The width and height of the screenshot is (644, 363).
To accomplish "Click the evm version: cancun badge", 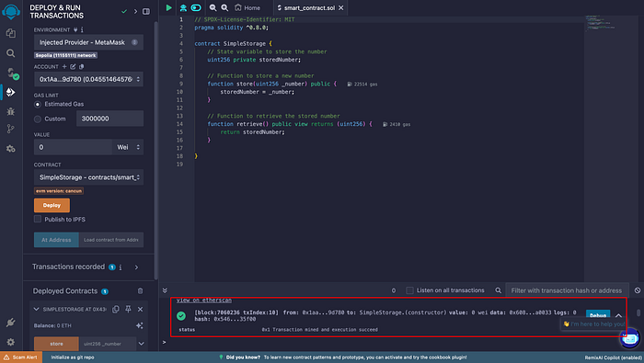I will (59, 191).
